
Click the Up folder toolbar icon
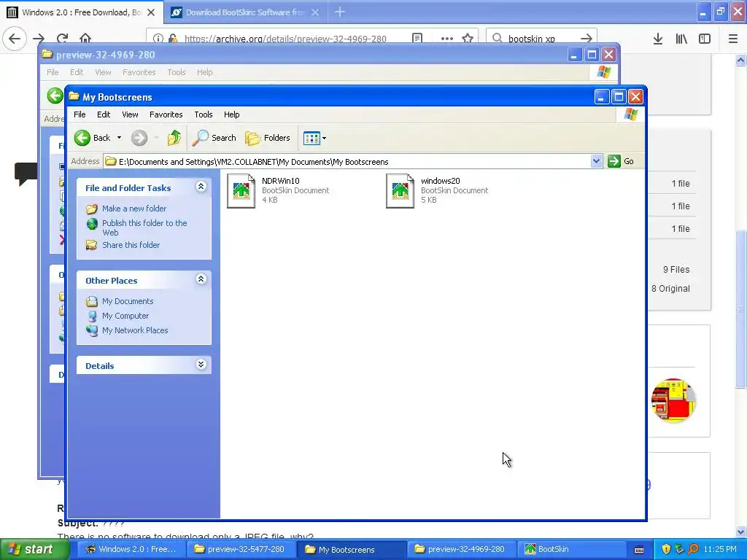[174, 138]
